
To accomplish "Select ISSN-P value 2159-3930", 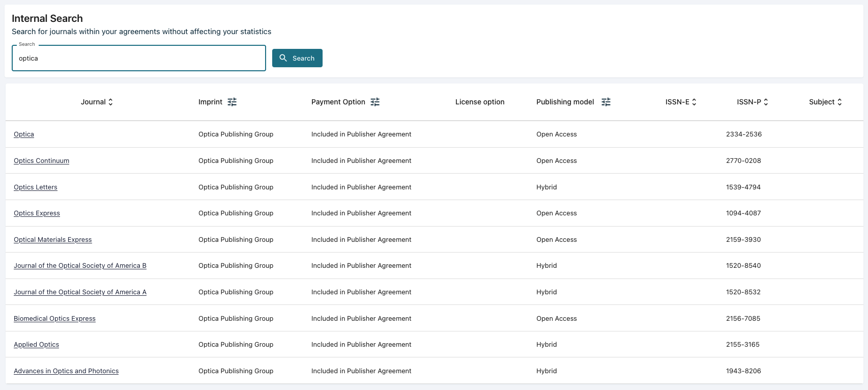I will point(743,240).
